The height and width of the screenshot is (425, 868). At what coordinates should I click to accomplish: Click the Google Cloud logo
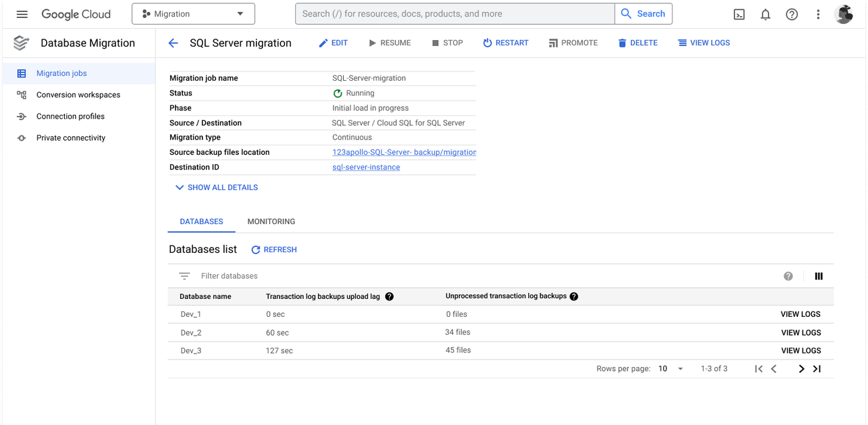(x=76, y=14)
